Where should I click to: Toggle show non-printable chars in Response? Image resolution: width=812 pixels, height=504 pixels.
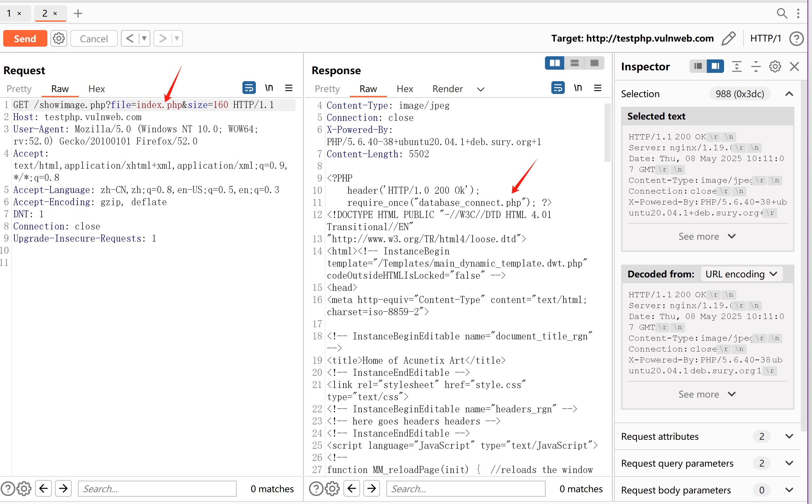[x=578, y=88]
